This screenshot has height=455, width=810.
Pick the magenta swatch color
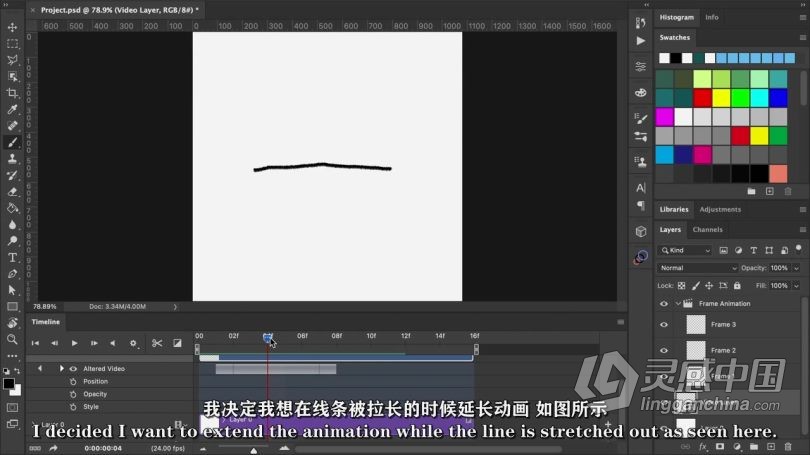click(665, 117)
